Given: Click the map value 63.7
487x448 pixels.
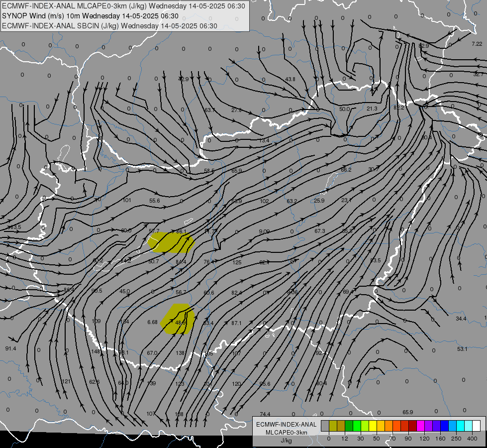Looking at the screenshot, I should [x=209, y=110].
